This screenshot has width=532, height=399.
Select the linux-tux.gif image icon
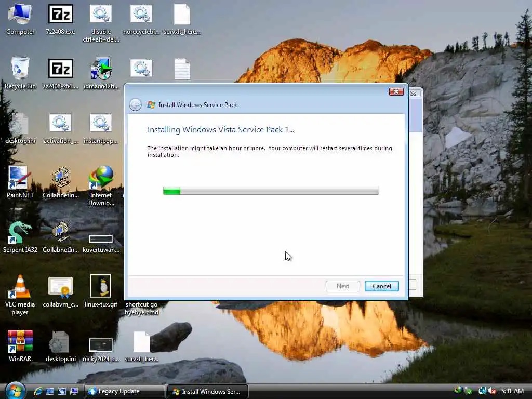coord(101,291)
